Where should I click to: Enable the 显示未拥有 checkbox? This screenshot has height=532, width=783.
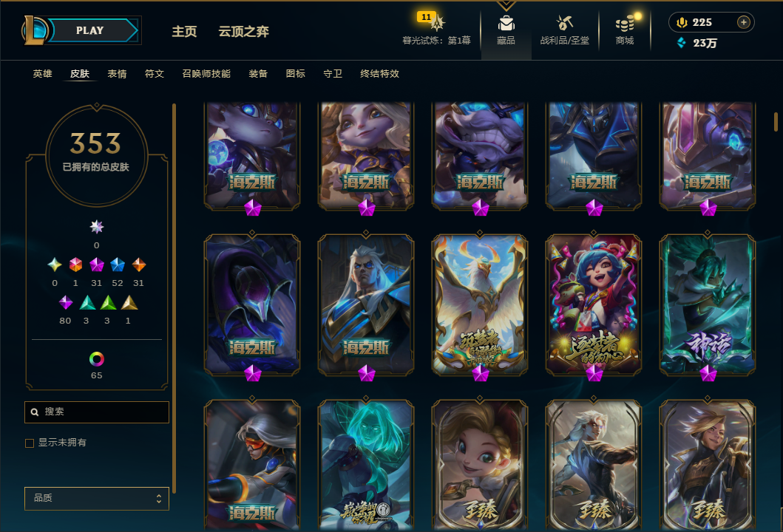(x=30, y=443)
